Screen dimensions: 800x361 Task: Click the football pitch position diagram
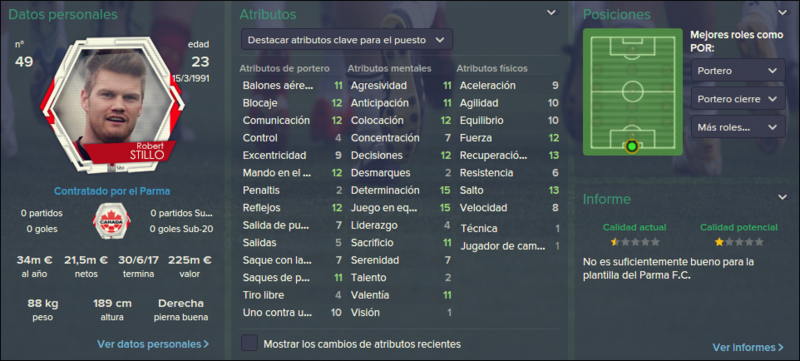click(x=632, y=92)
